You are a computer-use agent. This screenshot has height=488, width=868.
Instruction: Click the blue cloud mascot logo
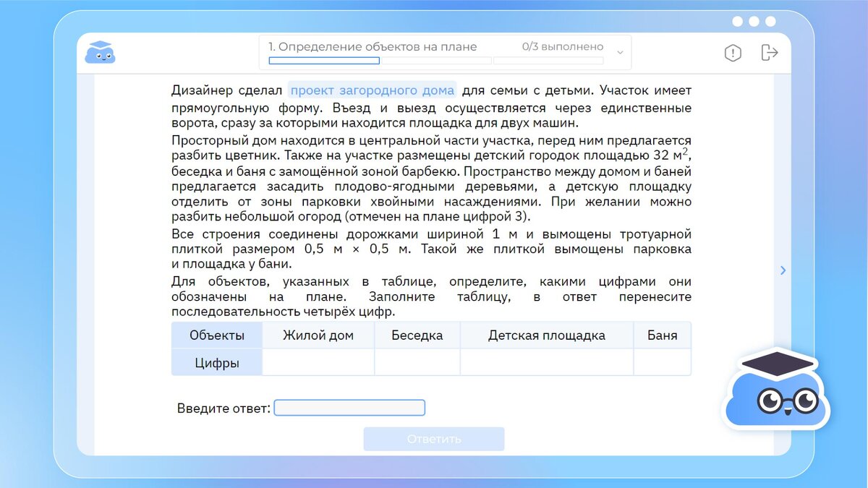coord(100,52)
